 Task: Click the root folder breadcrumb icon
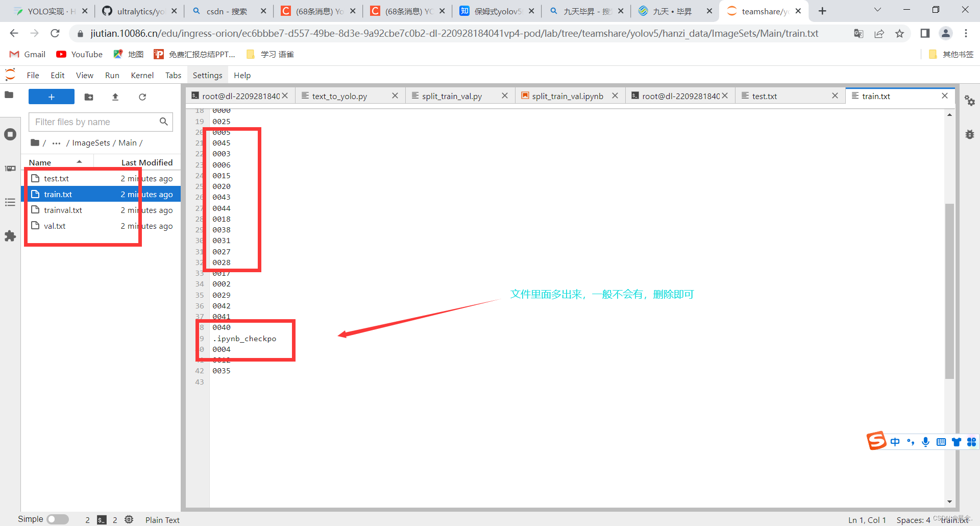pyautogui.click(x=35, y=142)
